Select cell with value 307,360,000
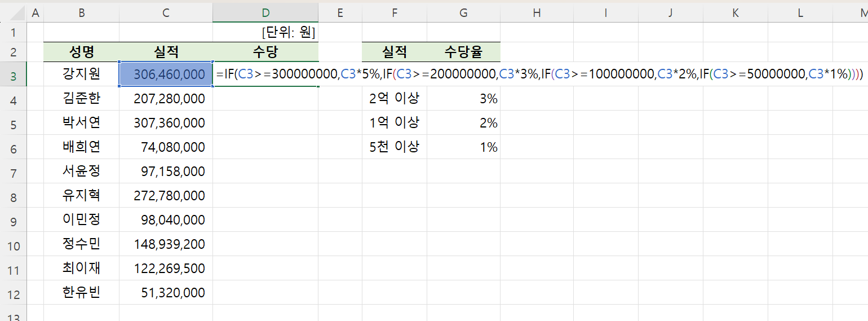The image size is (868, 321). coord(166,123)
